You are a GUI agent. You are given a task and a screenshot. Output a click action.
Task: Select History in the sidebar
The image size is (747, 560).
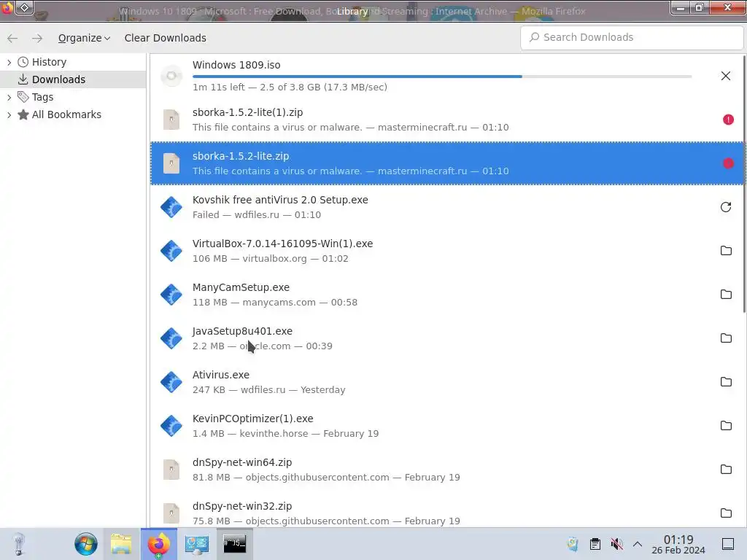(49, 62)
